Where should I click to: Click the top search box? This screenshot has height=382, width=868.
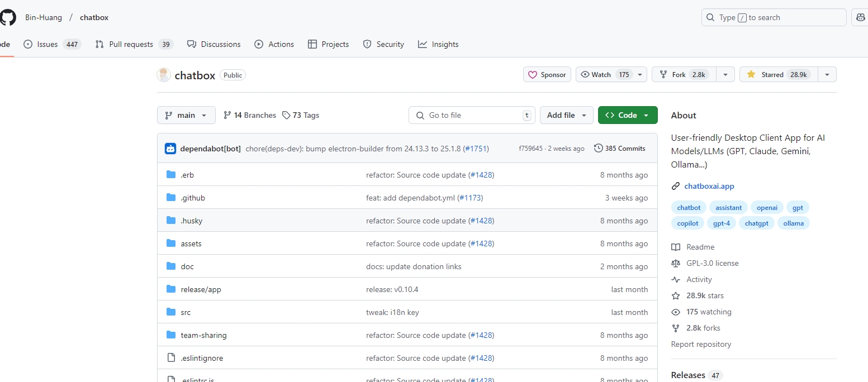[x=774, y=17]
